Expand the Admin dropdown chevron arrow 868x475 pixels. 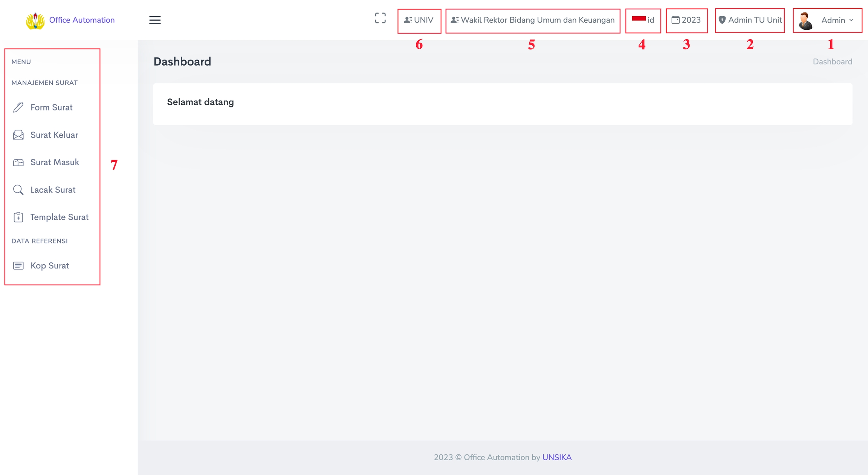click(x=851, y=20)
